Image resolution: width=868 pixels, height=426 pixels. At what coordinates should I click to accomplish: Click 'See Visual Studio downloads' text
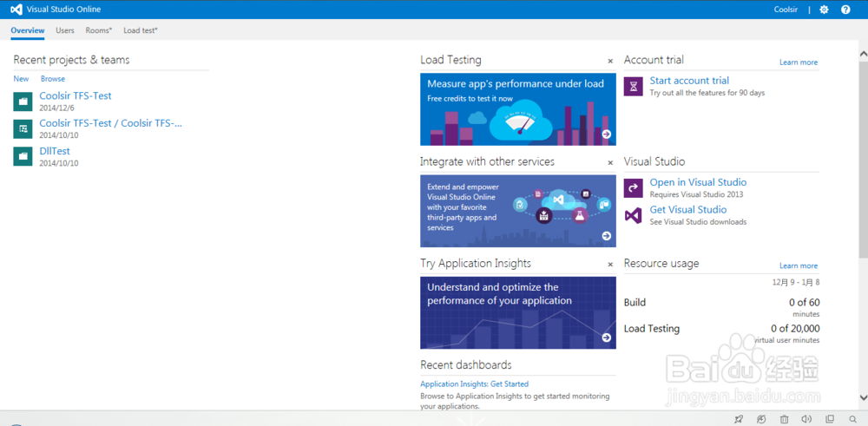[x=698, y=222]
